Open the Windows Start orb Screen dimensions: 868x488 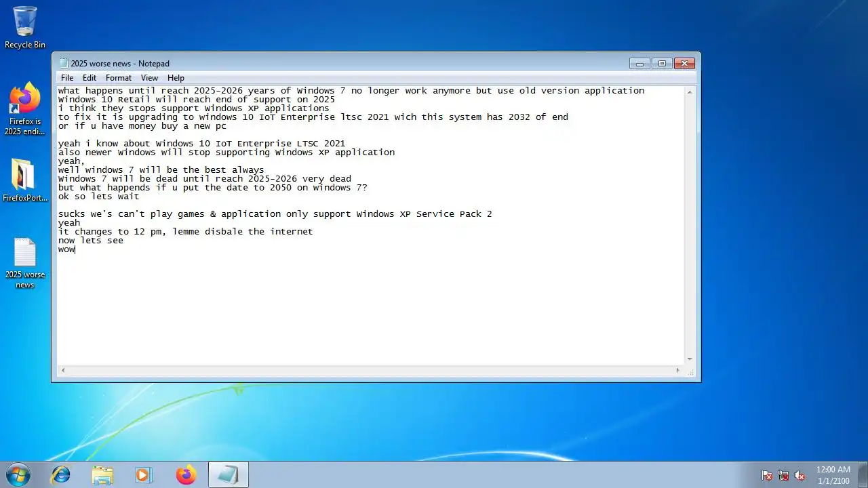point(18,474)
